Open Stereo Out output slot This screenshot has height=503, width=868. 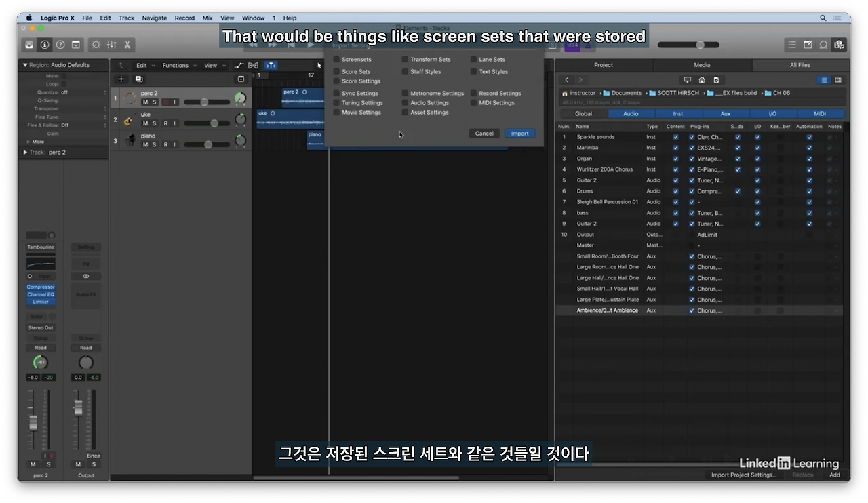(x=41, y=328)
